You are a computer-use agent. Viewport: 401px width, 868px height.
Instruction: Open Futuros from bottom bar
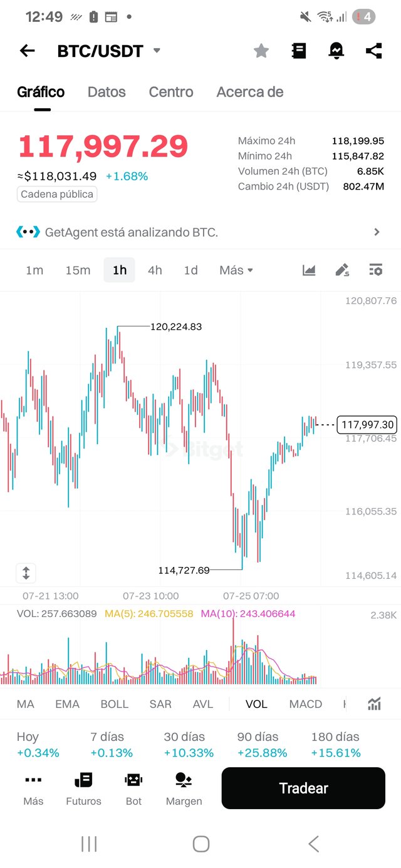[83, 789]
